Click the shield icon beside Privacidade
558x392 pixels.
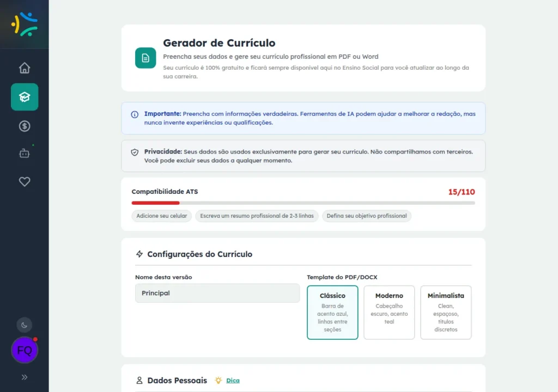(135, 152)
